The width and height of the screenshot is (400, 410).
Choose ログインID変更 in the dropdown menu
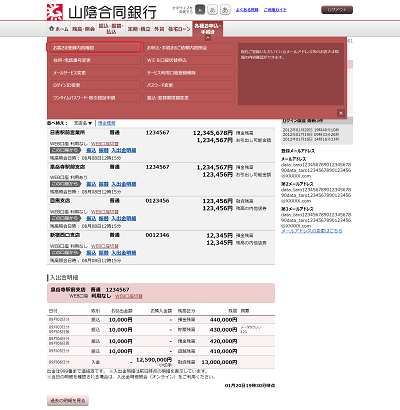click(95, 85)
